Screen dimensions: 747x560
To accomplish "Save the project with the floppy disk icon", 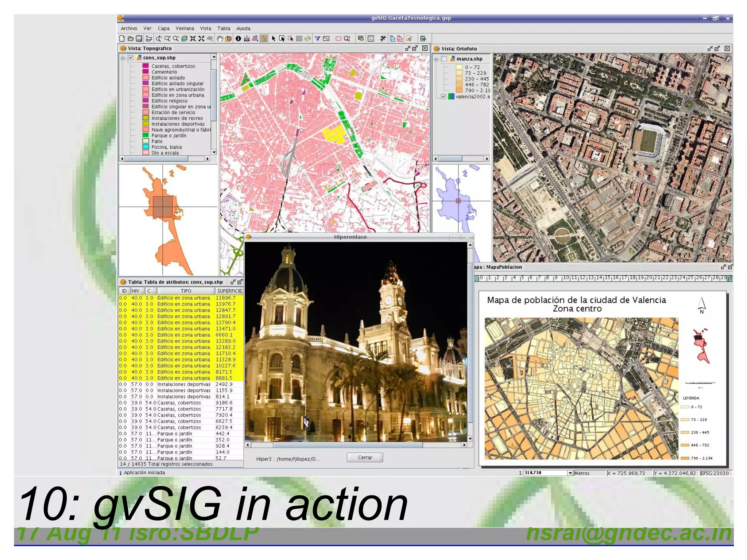I will coord(139,39).
